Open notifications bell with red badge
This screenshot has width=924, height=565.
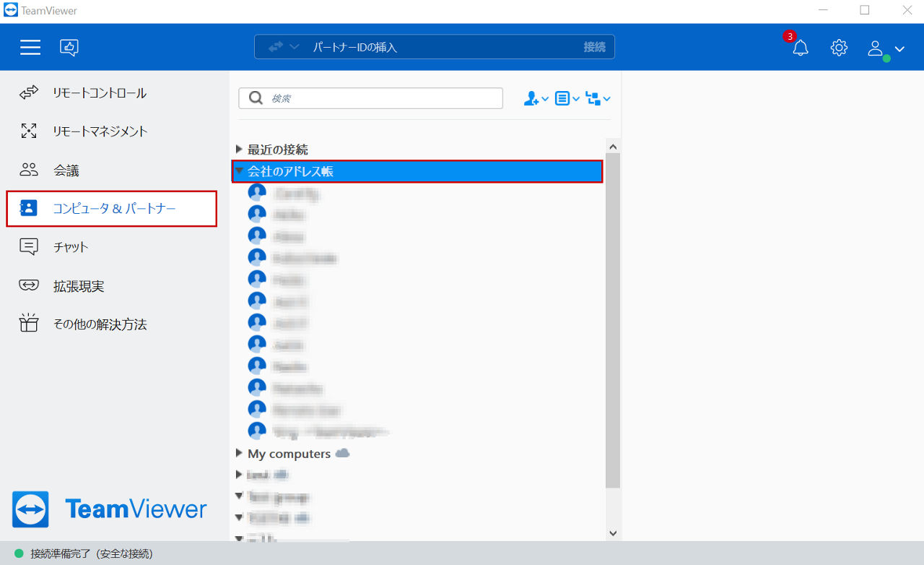pos(800,48)
